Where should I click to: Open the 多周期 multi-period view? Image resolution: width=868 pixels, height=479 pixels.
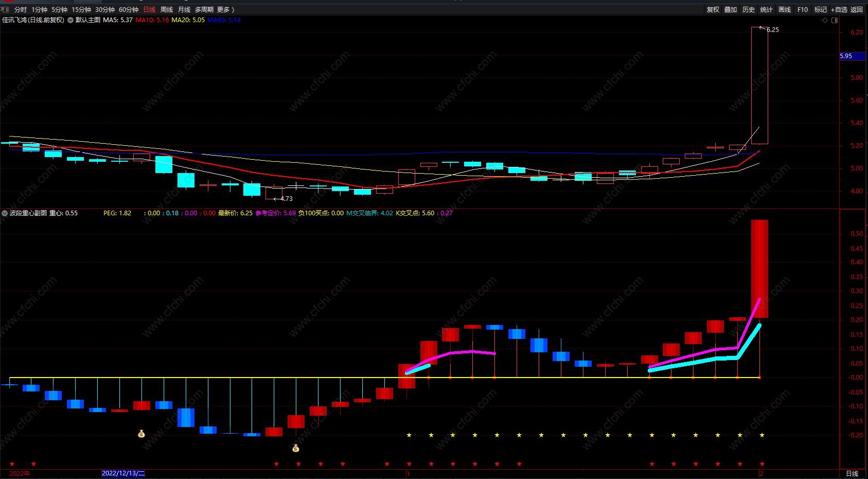[x=204, y=10]
